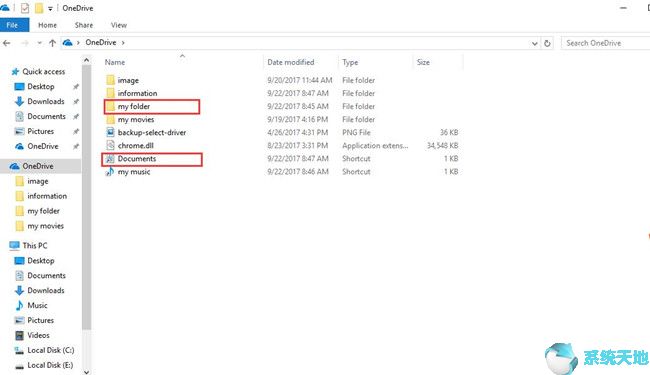Open Downloads under This PC
Image resolution: width=650 pixels, height=375 pixels.
click(x=46, y=290)
